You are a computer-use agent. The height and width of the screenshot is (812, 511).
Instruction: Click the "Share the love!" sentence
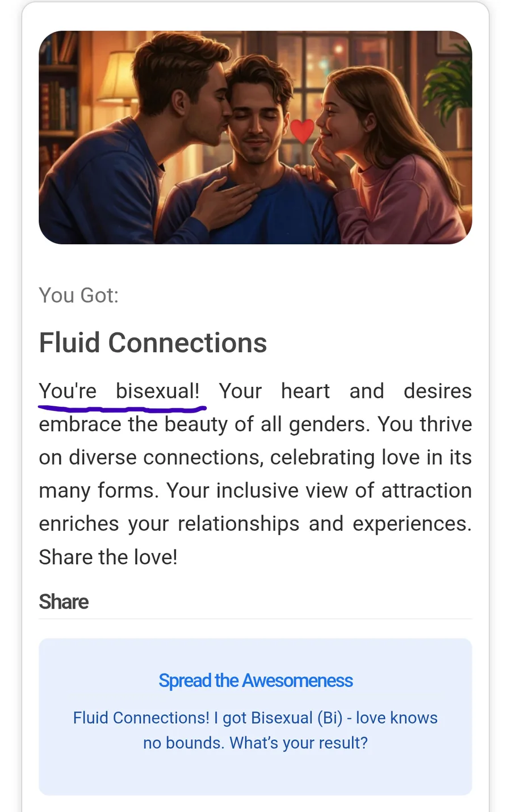coord(108,557)
